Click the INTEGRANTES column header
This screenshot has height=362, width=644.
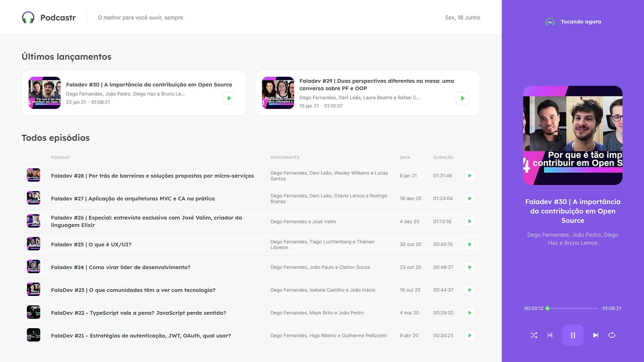[x=285, y=158]
